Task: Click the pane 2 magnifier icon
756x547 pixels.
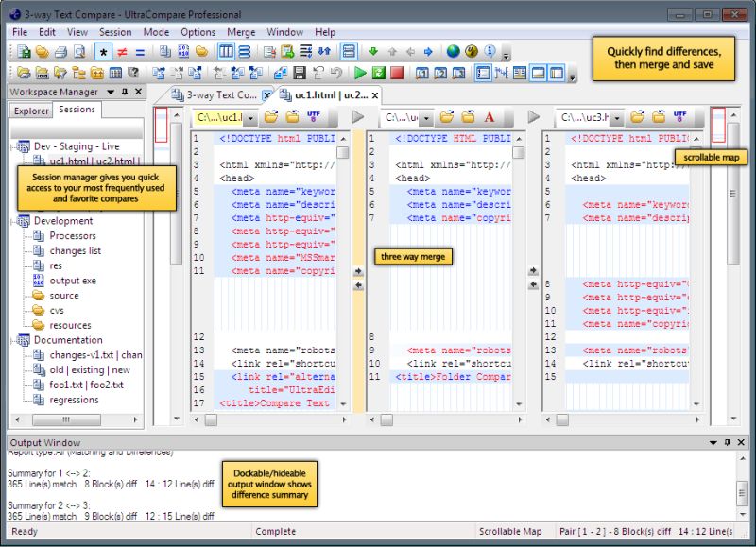Action: [x=440, y=74]
